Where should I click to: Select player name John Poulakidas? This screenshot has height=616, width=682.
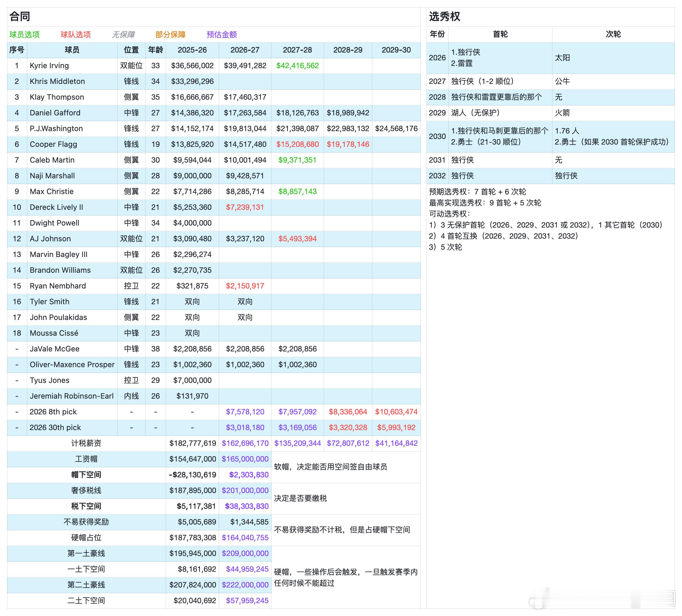[x=59, y=317]
